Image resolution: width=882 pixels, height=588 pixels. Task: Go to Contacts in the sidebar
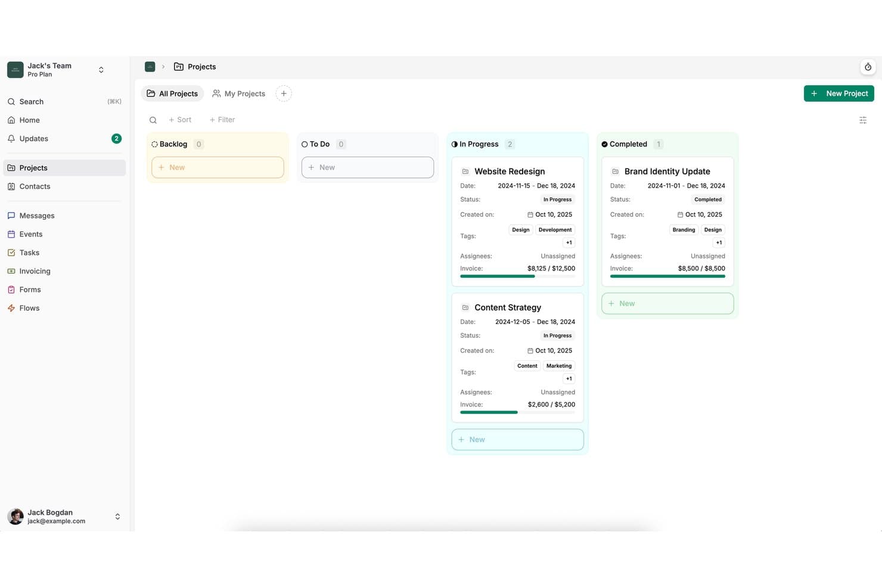click(64, 186)
